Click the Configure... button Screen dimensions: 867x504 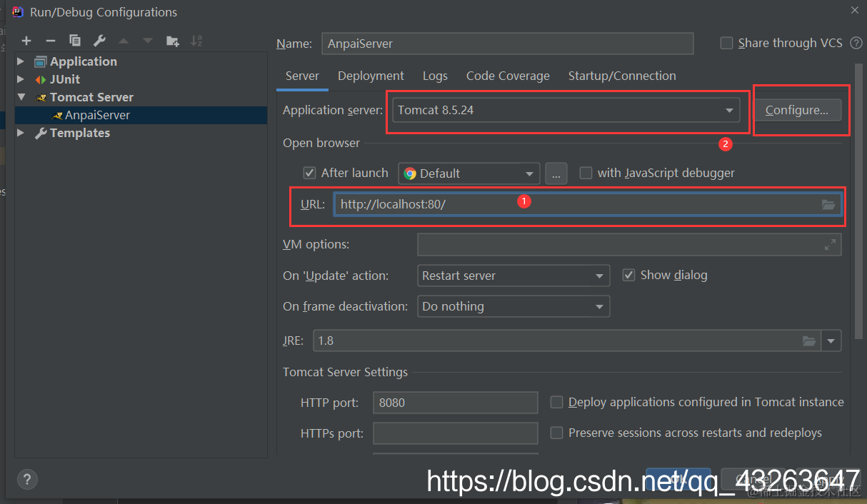coord(797,110)
